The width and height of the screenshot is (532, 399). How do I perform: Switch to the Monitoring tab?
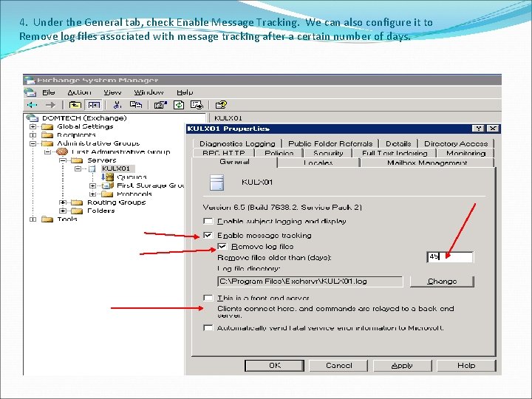click(x=465, y=153)
